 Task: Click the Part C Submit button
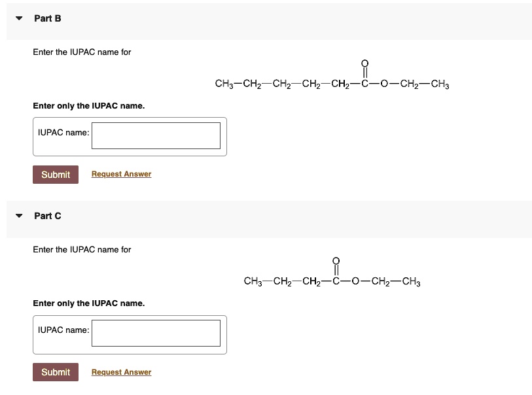pyautogui.click(x=55, y=372)
